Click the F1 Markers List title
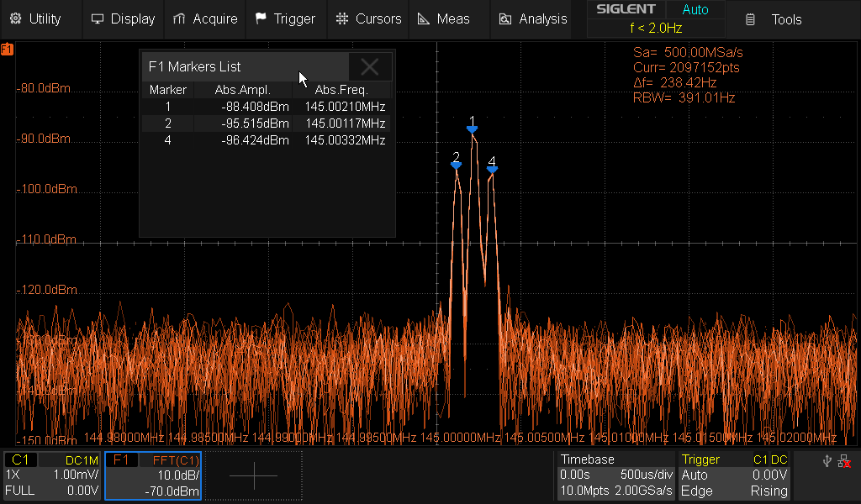This screenshot has height=504, width=861. 194,67
